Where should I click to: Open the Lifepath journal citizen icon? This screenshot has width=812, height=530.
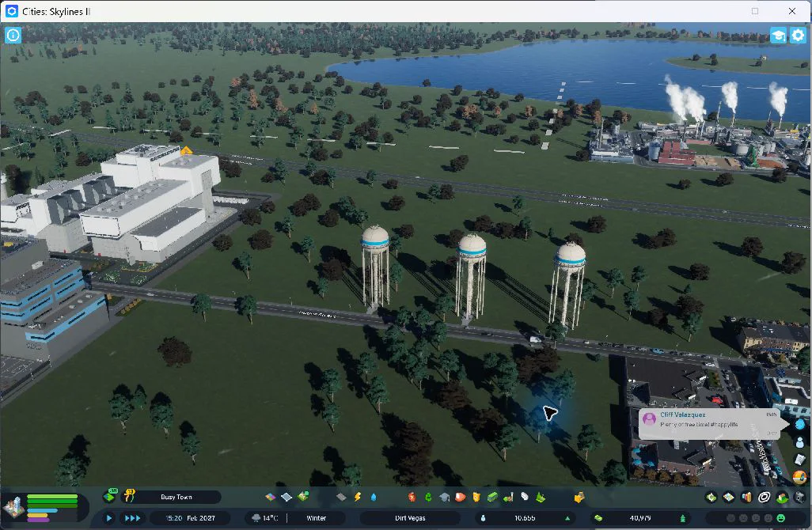point(800,442)
